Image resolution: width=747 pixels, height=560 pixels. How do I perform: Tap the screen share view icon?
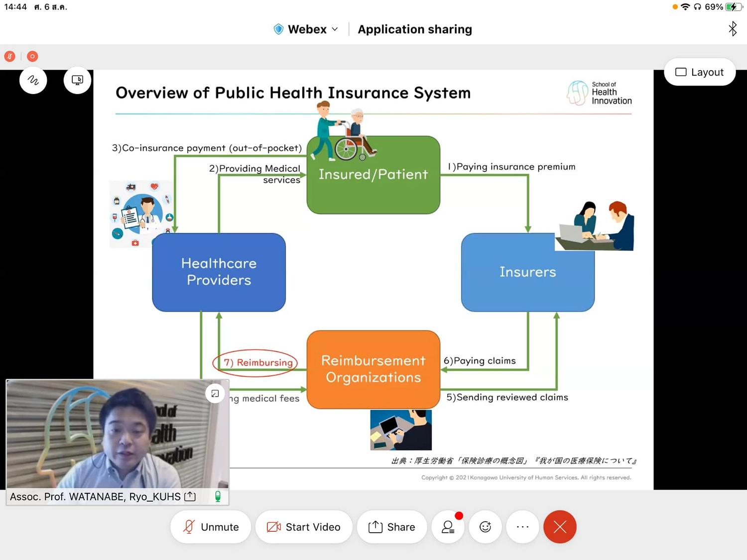tap(78, 80)
